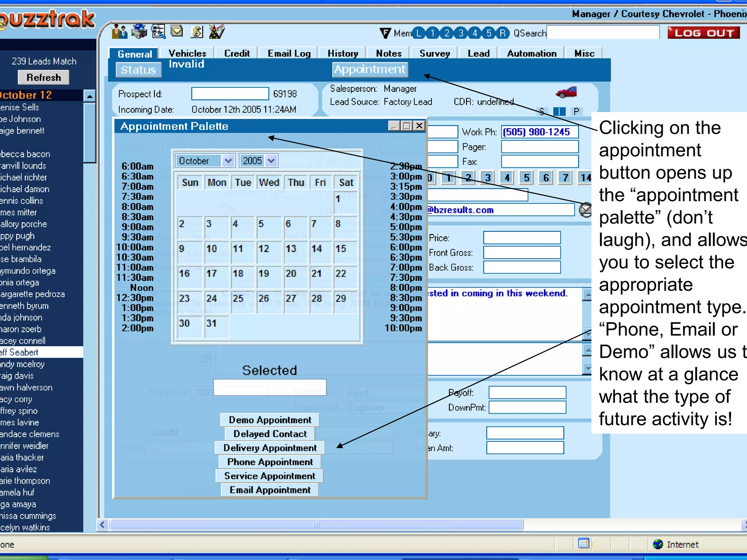This screenshot has width=747, height=560.
Task: Click the envelope mail icon
Action: pos(177,31)
